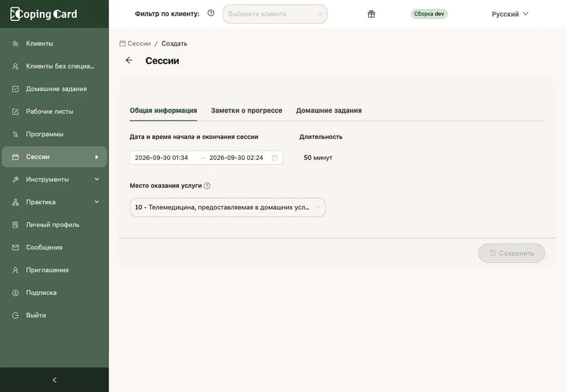The width and height of the screenshot is (566, 392).
Task: Click the Клиенты без специалиста sidebar icon
Action: click(15, 66)
